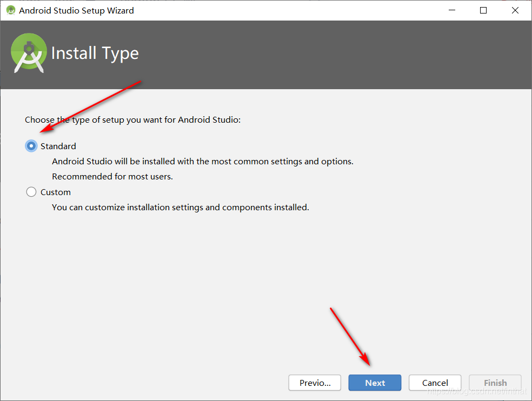532x401 pixels.
Task: Click the 'Standard' label text
Action: click(58, 146)
